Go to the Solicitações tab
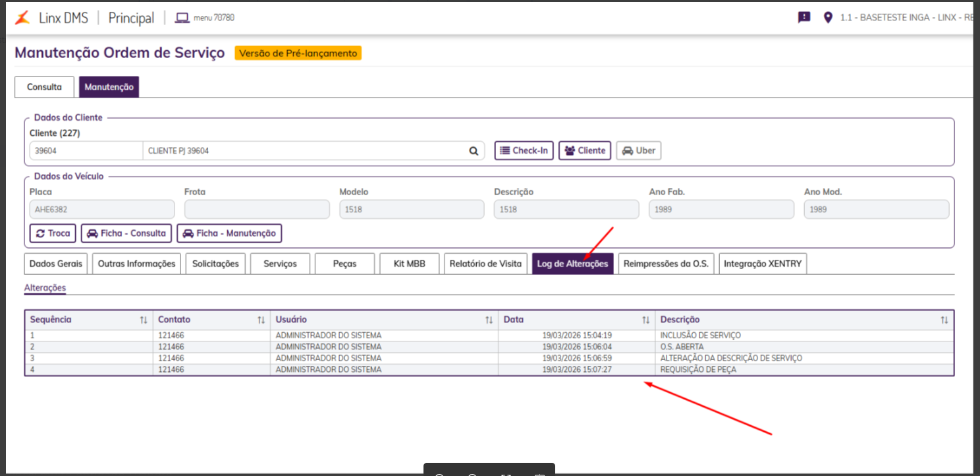The height and width of the screenshot is (476, 980). (x=215, y=264)
